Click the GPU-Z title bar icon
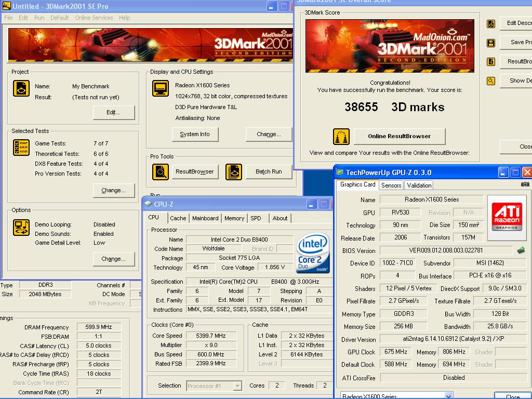Screen dimensions: 532x399 click(340, 172)
